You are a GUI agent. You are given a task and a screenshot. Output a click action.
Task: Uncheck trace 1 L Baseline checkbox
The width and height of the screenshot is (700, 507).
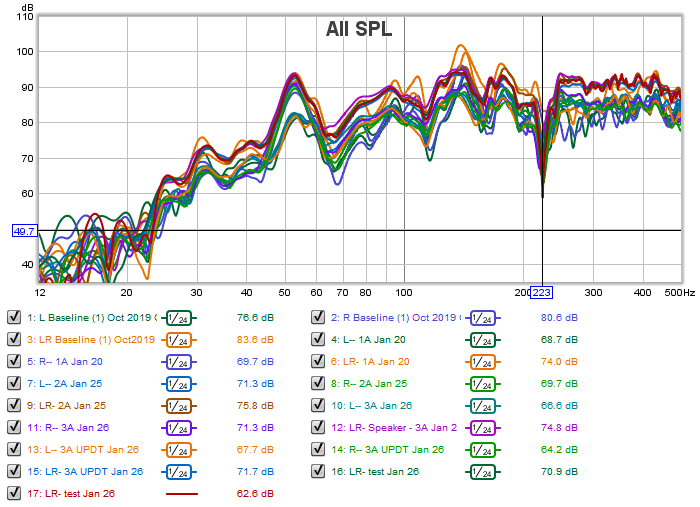click(14, 318)
